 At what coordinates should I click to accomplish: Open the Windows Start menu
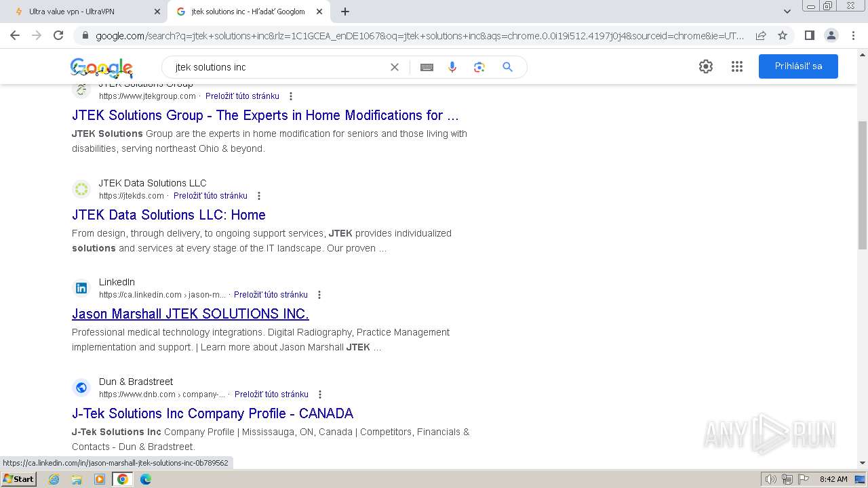19,479
